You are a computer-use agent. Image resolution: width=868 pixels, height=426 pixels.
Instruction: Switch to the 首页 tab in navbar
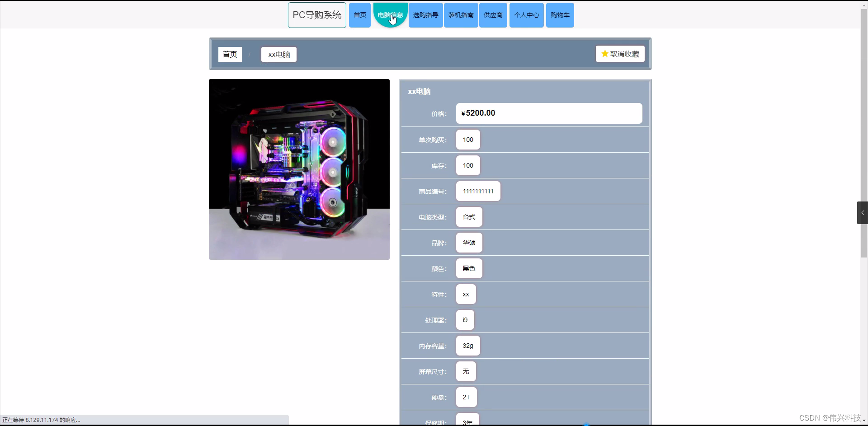coord(359,15)
